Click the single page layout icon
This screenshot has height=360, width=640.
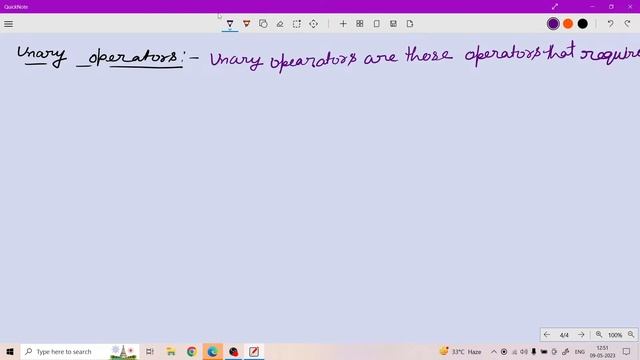(x=376, y=24)
